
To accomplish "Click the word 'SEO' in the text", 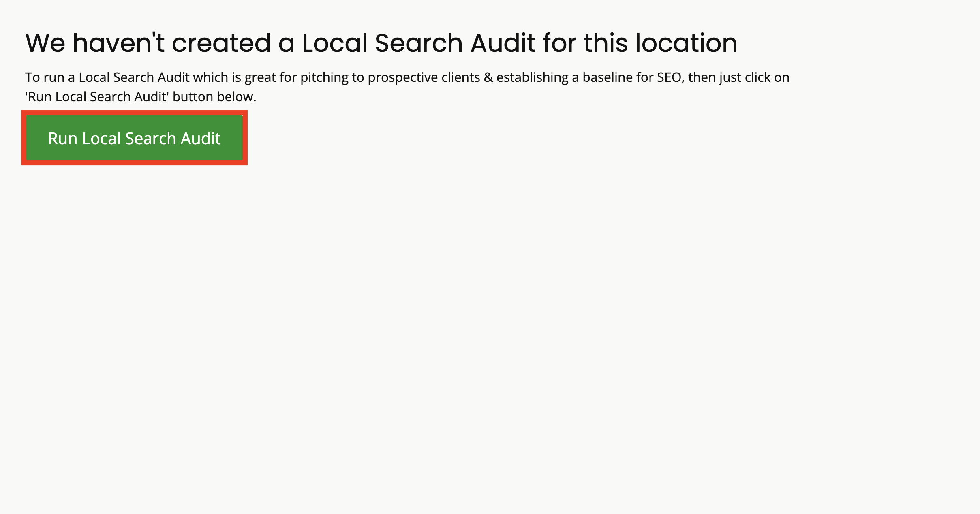I will pyautogui.click(x=670, y=77).
